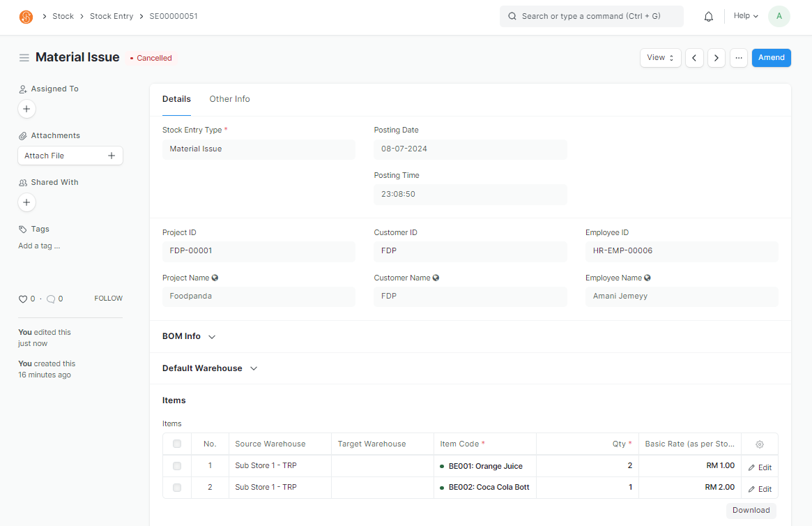Check row 1 Orange Juice checkbox
Image resolution: width=812 pixels, height=526 pixels.
pos(177,466)
